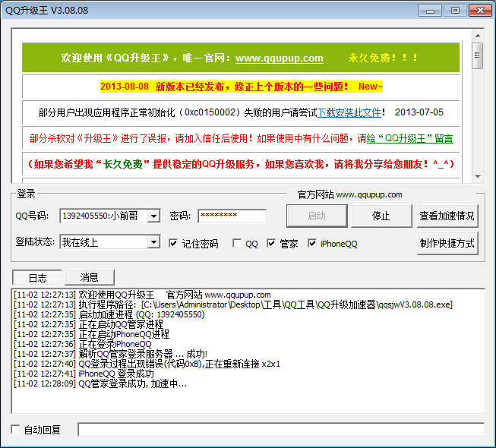Click the 制作快捷方式 shortcut button
496x448 pixels.
[447, 243]
